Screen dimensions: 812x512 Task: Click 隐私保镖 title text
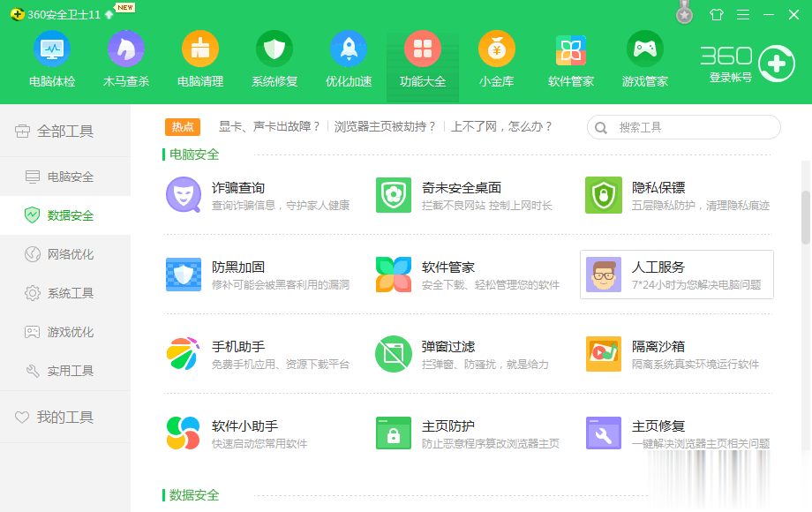coord(658,187)
